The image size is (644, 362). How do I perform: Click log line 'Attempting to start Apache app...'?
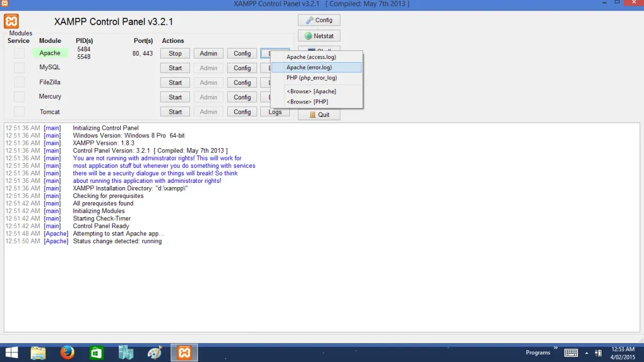click(118, 234)
